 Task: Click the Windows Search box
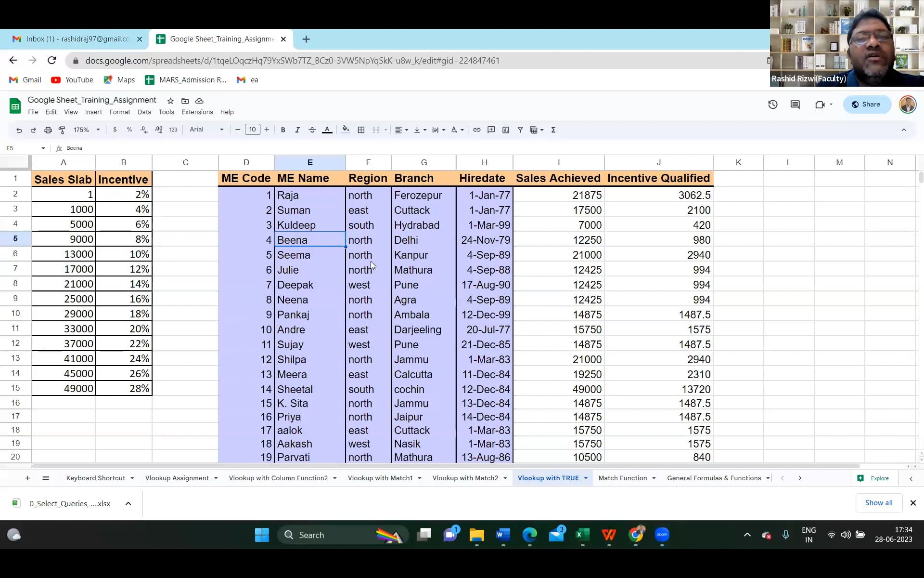[x=337, y=535]
